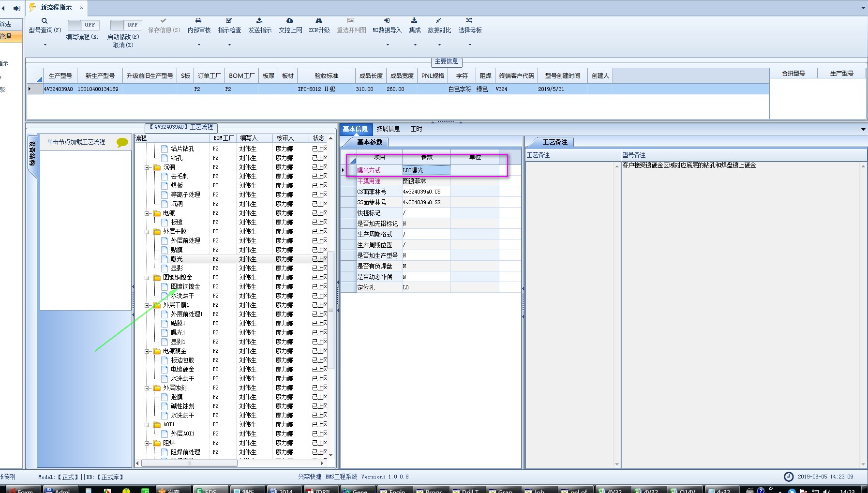Open dropdown arrow under MI数据导入
This screenshot has height=493, width=868.
point(388,45)
